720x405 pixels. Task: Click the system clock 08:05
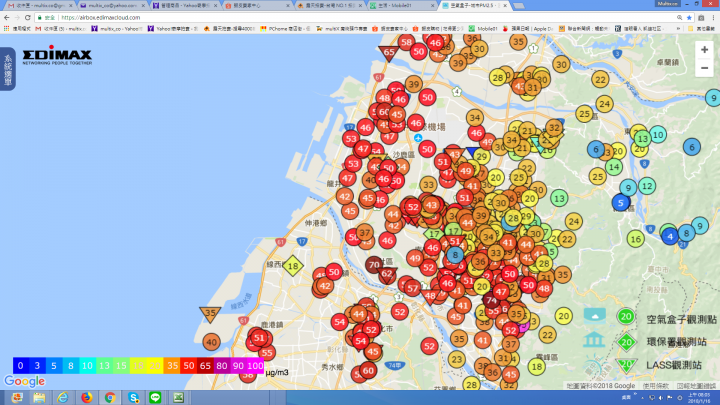point(699,398)
